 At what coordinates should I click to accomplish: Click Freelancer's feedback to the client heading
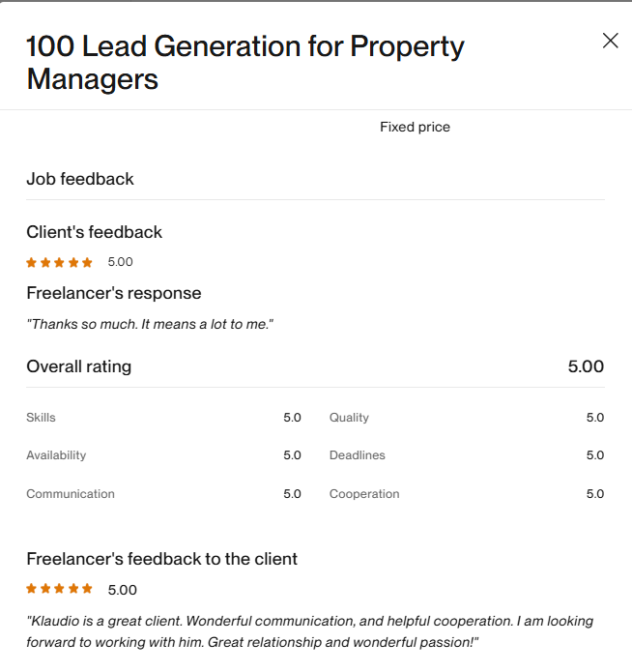161,559
